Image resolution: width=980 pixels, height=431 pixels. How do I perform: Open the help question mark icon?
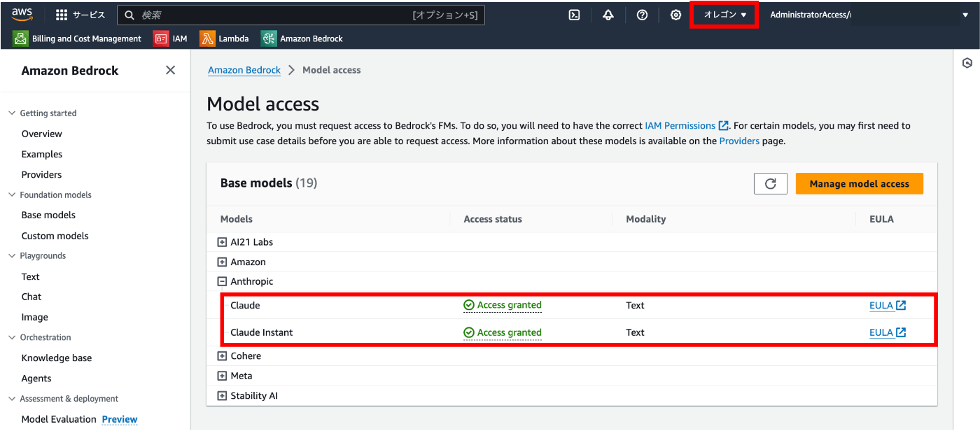642,15
